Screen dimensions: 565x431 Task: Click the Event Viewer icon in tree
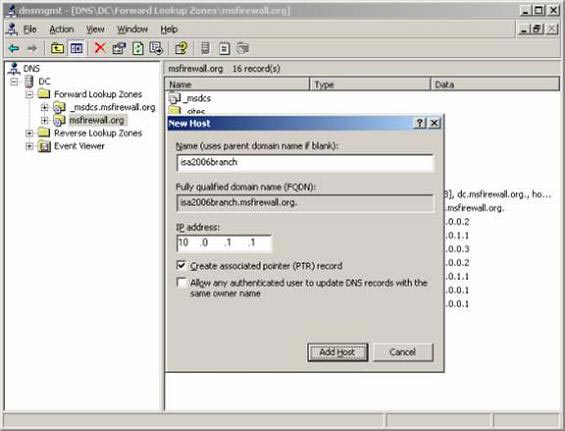click(x=44, y=146)
